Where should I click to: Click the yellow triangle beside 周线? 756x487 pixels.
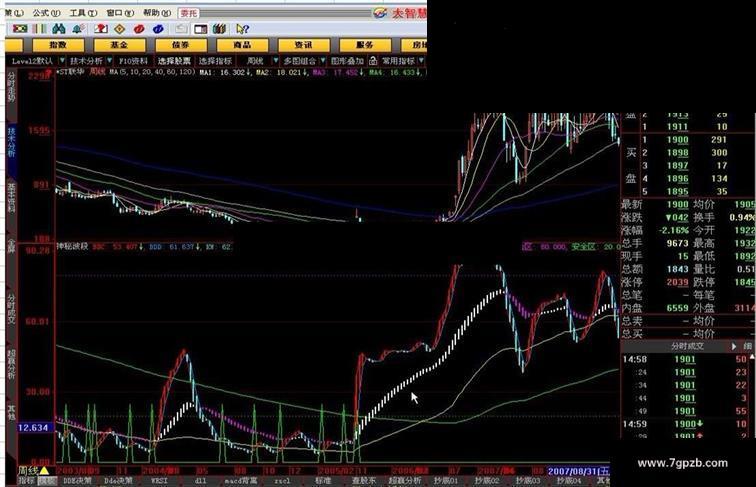[x=44, y=470]
